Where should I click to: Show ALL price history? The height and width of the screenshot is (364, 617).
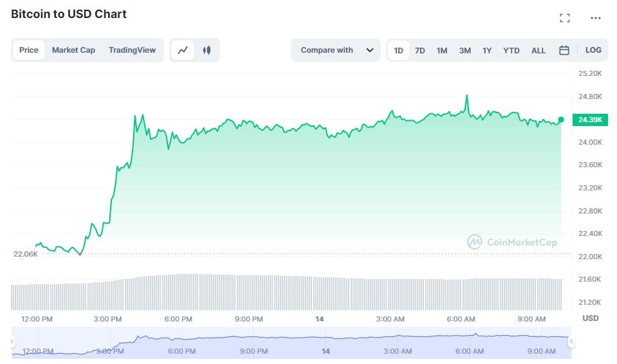coord(539,50)
